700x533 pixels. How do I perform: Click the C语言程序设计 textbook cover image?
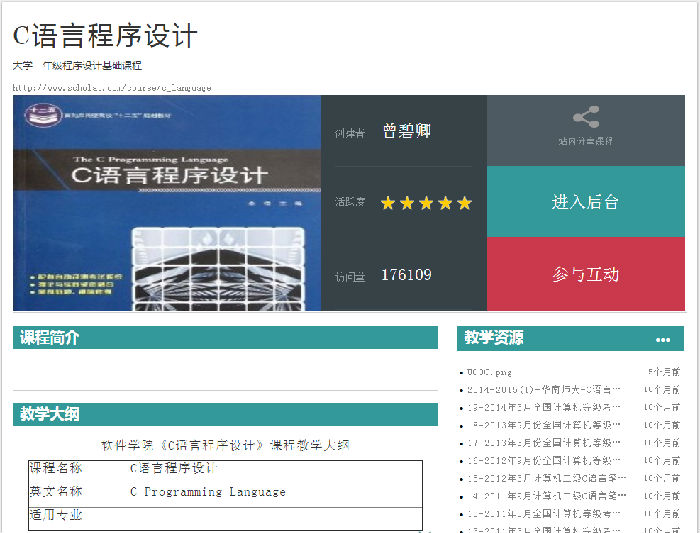(x=167, y=203)
